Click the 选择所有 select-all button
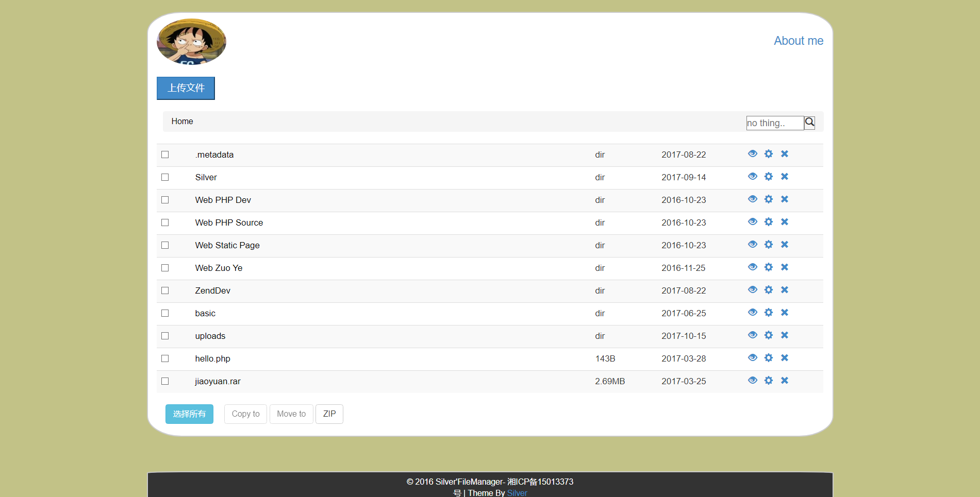The height and width of the screenshot is (497, 980). point(189,414)
